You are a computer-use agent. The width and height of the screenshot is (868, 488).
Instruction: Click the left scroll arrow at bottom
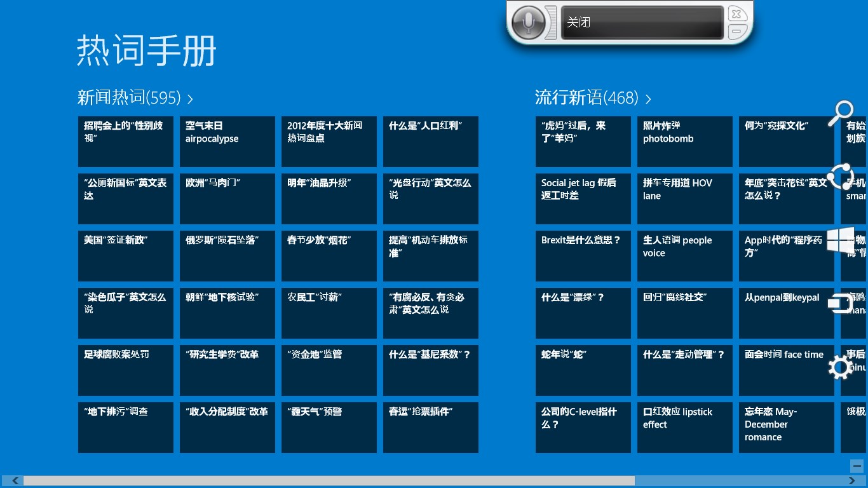pyautogui.click(x=14, y=480)
